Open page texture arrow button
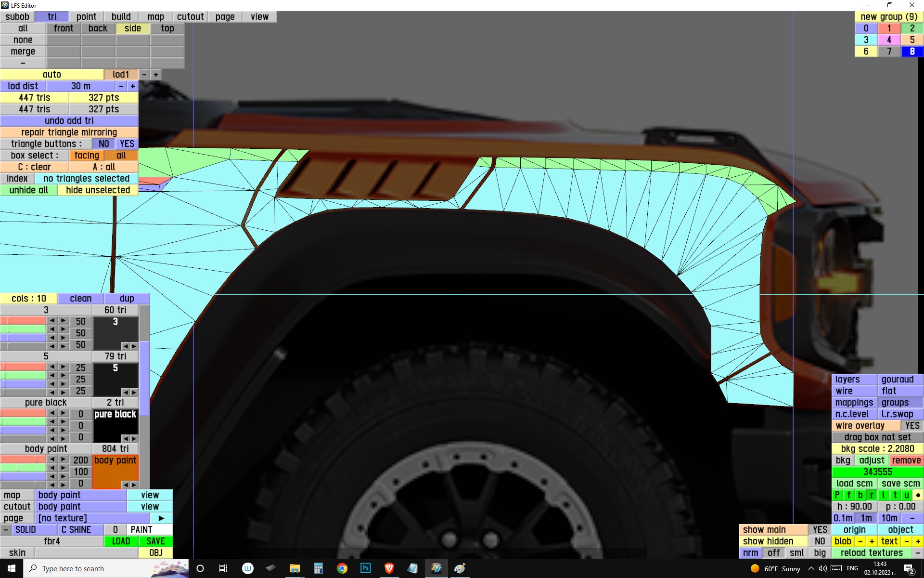Viewport: 924px width, 578px height. pos(161,518)
